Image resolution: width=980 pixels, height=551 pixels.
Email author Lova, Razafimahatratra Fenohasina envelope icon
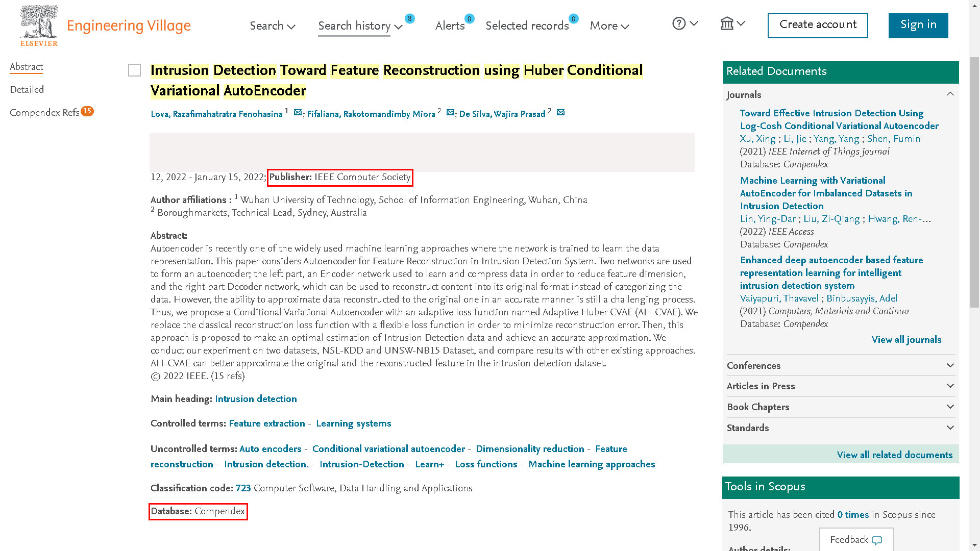tap(298, 113)
